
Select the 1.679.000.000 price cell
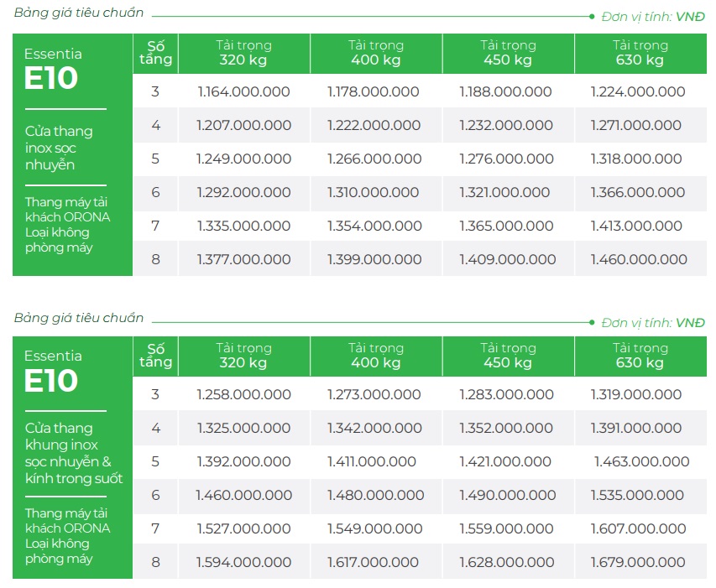pos(640,562)
